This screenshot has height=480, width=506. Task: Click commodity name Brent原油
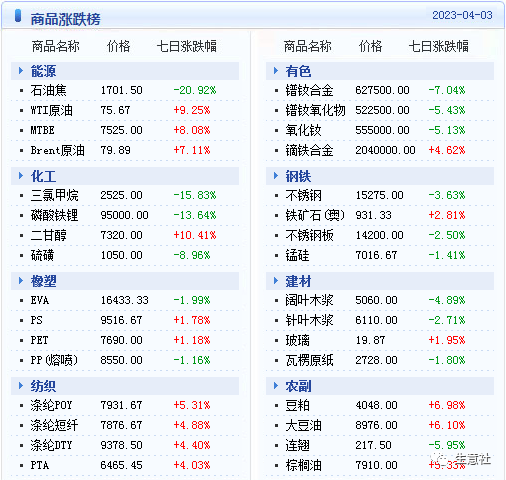(x=57, y=150)
